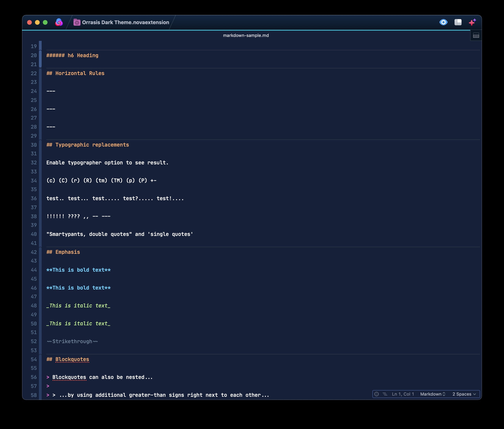Open the Markdown syntax selector
Viewport: 504px width, 429px height.
(x=433, y=394)
